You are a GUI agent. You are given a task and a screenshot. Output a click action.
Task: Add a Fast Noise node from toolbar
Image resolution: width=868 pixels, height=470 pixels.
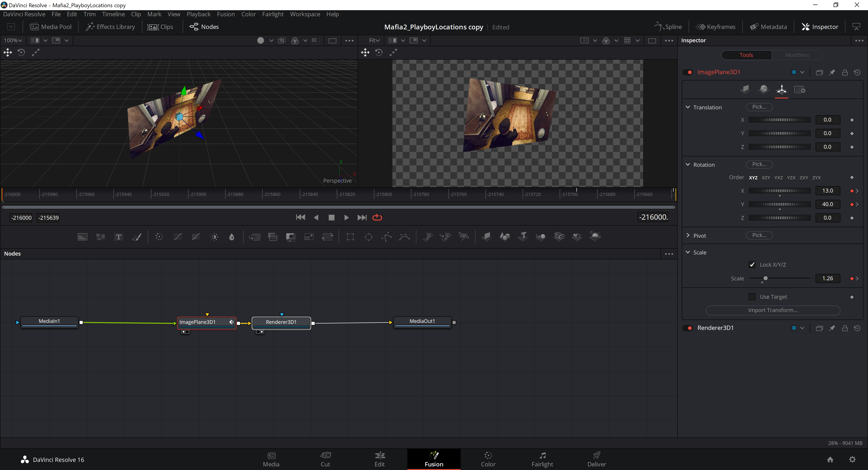tap(100, 237)
